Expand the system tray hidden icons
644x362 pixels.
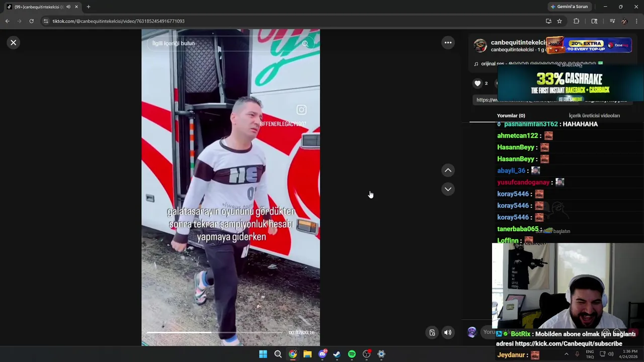[x=566, y=354]
